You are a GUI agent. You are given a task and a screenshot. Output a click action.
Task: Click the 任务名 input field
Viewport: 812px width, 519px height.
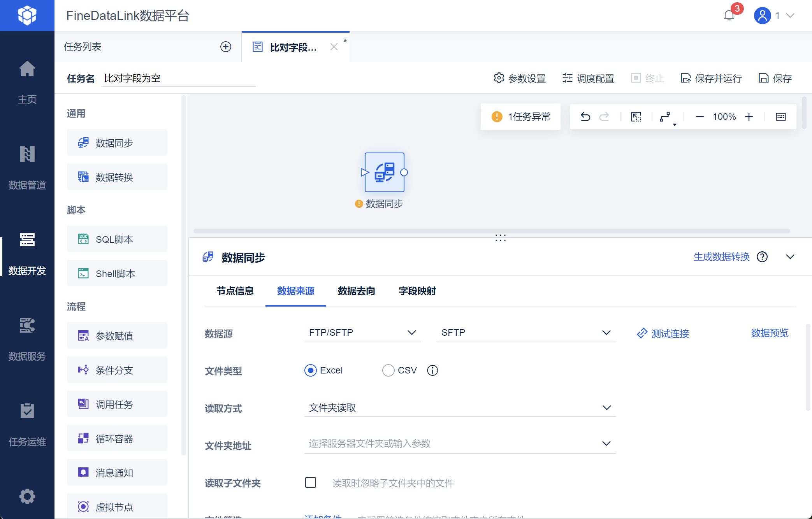point(178,79)
